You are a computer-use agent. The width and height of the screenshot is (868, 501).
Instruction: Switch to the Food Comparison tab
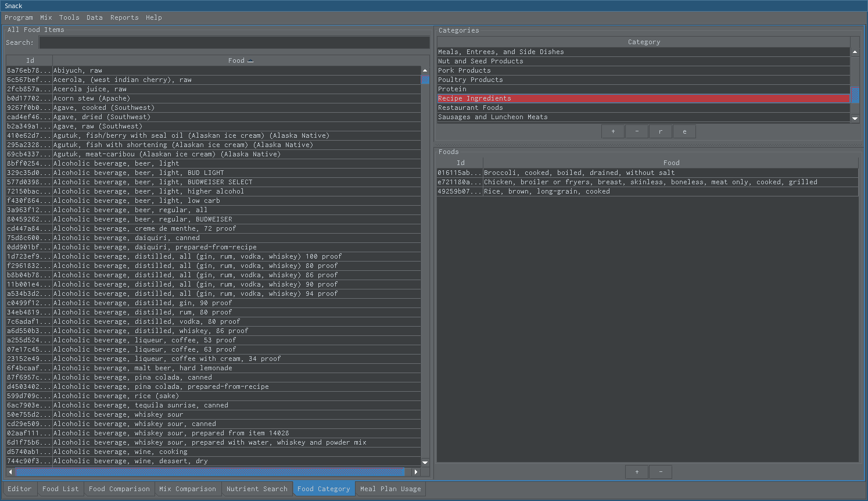click(119, 489)
